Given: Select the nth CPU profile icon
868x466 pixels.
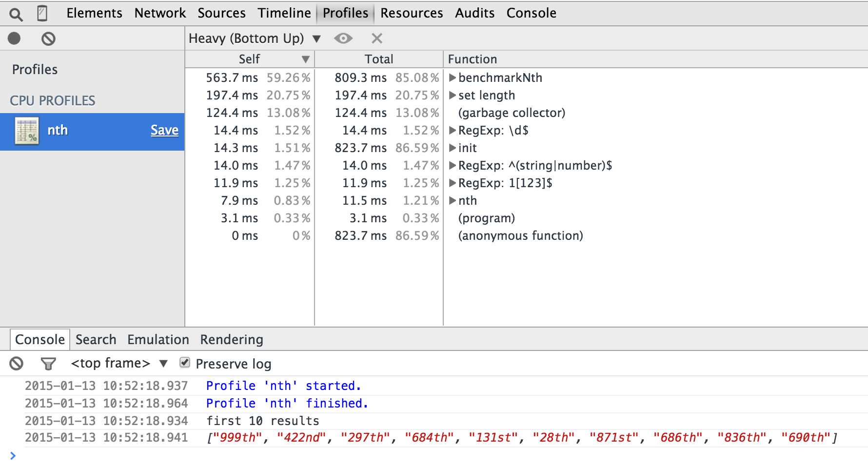Looking at the screenshot, I should coord(27,131).
